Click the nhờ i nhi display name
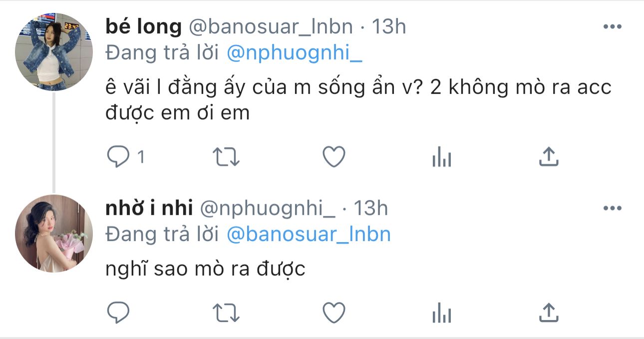 pyautogui.click(x=149, y=208)
